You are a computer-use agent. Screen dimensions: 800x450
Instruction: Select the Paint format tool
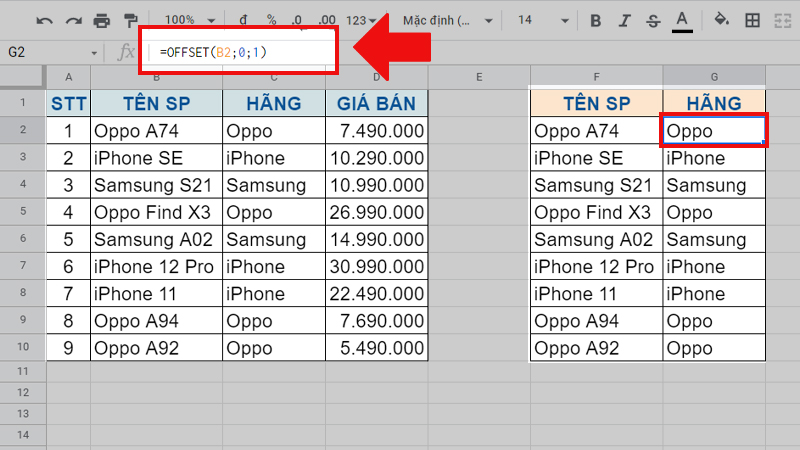pyautogui.click(x=131, y=21)
